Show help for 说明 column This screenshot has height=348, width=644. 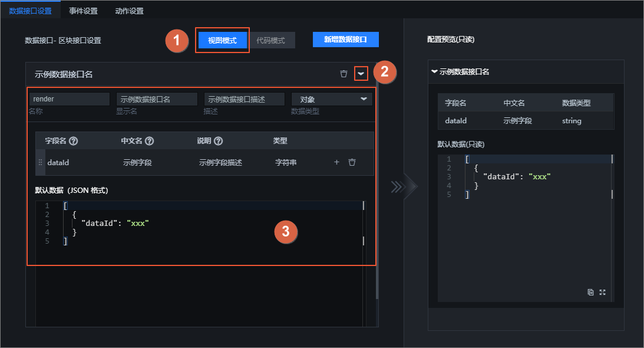coord(219,141)
